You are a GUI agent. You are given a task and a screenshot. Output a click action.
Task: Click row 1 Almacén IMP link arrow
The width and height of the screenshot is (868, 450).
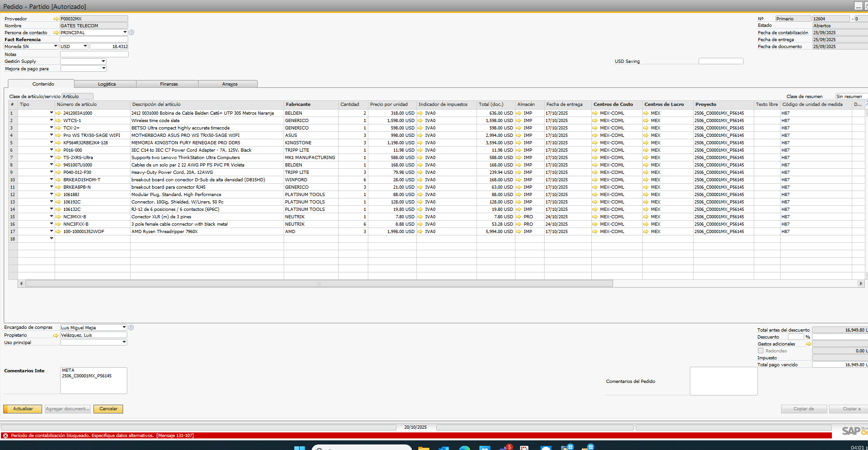[x=519, y=113]
